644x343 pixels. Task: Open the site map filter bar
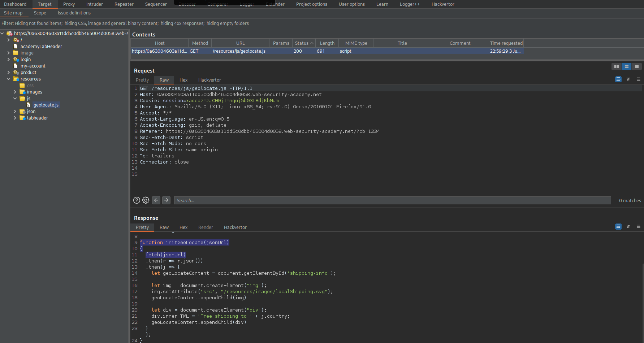(x=322, y=23)
